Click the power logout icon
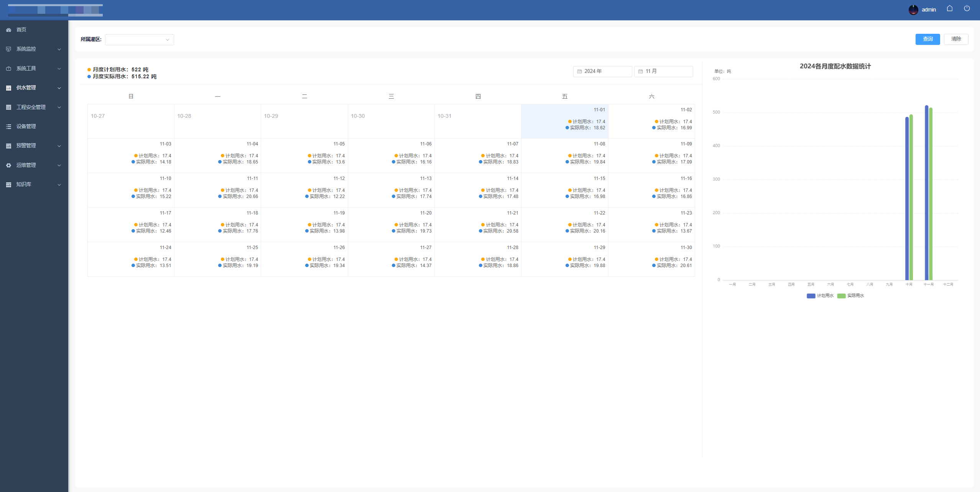980x492 pixels. point(967,8)
